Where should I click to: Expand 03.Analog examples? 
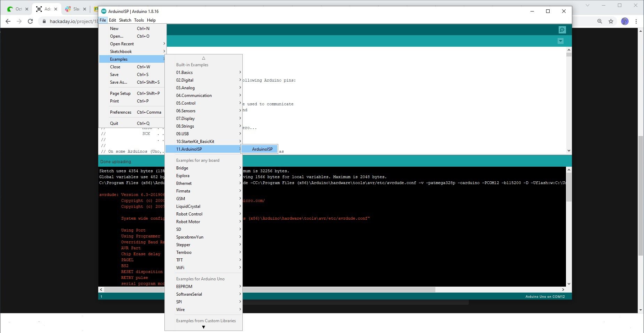coord(203,88)
